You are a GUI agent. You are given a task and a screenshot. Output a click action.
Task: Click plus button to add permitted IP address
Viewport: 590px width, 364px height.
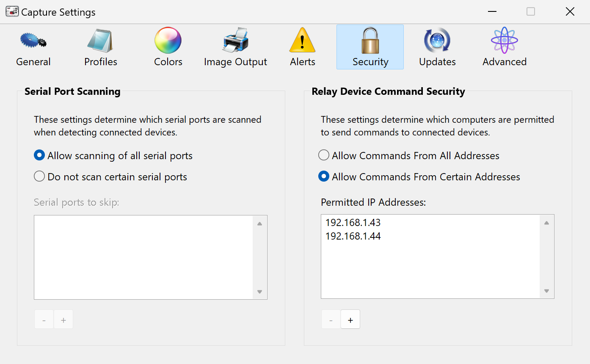coord(350,320)
